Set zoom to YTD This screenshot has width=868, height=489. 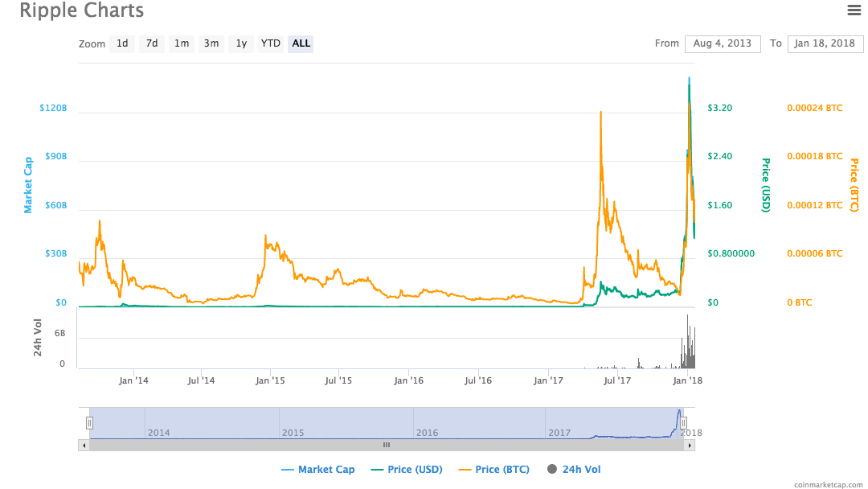tap(271, 43)
